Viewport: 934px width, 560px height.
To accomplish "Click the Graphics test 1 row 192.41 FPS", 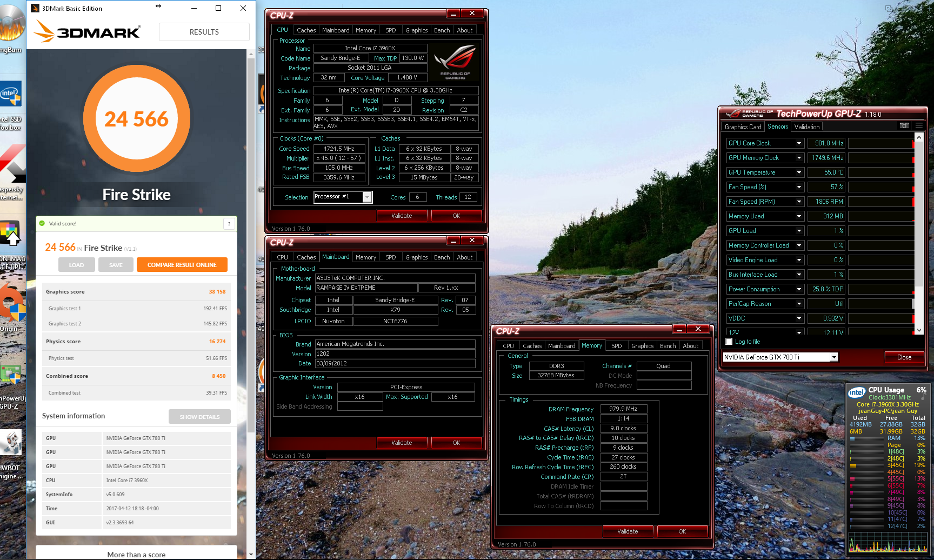I will point(136,309).
